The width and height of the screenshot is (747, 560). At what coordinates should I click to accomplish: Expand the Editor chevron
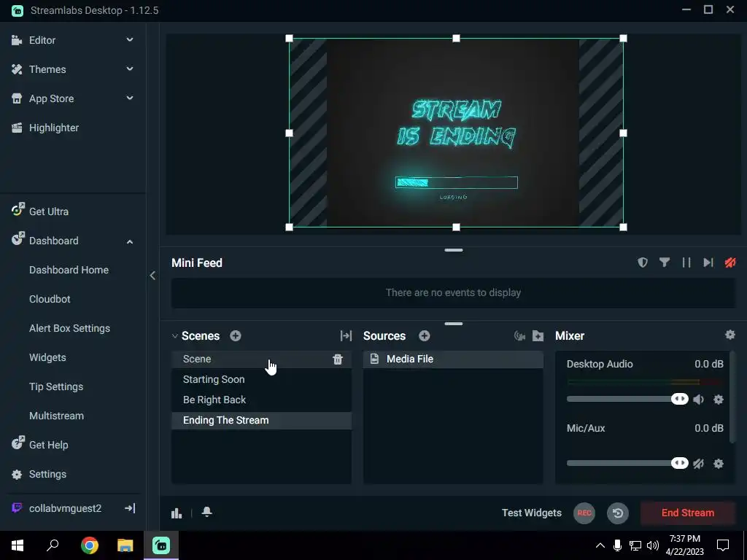tap(130, 40)
